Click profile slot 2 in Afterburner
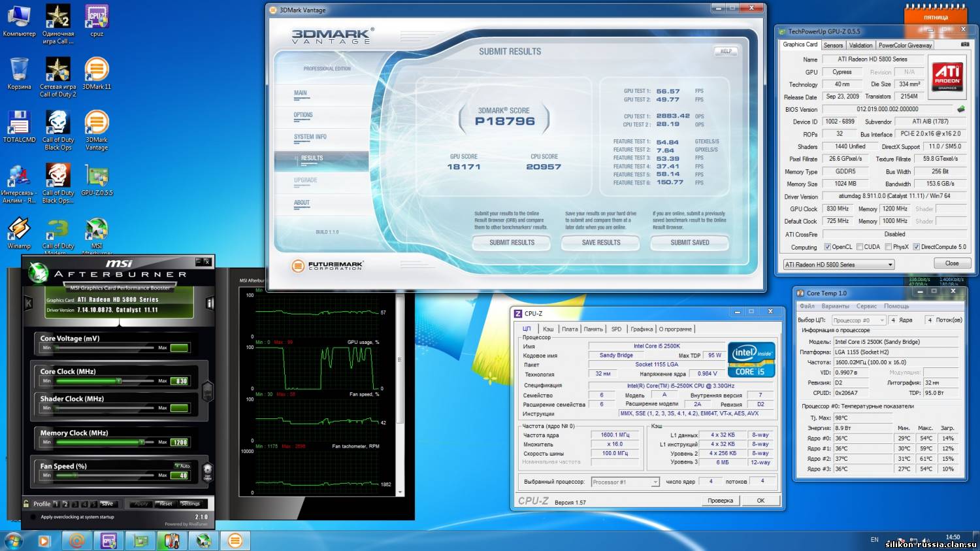 pyautogui.click(x=65, y=504)
